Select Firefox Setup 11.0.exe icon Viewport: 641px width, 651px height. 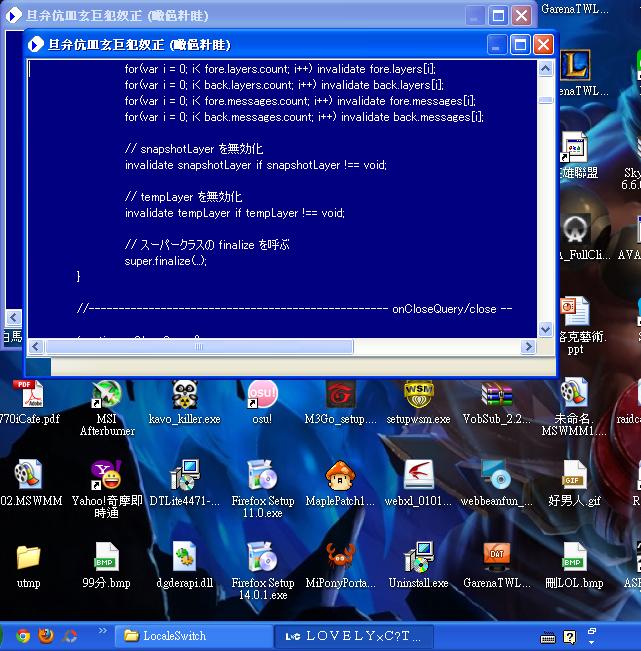[x=262, y=475]
